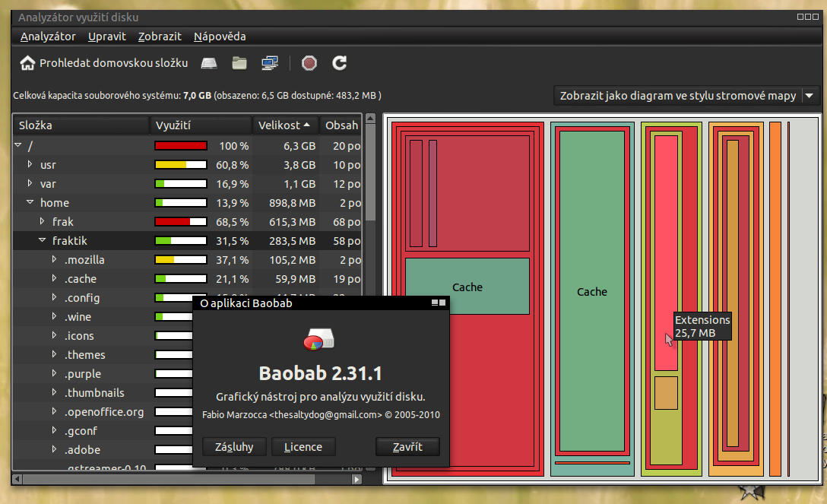Select the small Cache block in red area
The image size is (827, 504).
[x=467, y=287]
